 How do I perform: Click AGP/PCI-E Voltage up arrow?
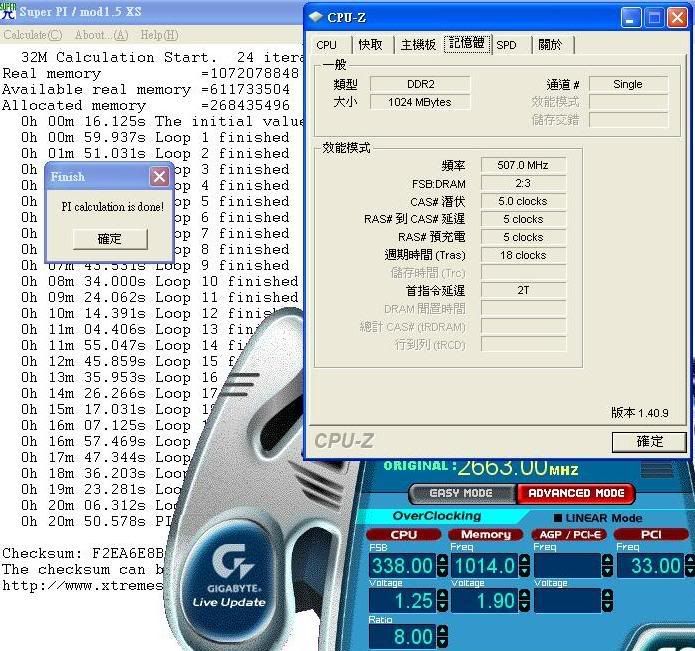(607, 596)
